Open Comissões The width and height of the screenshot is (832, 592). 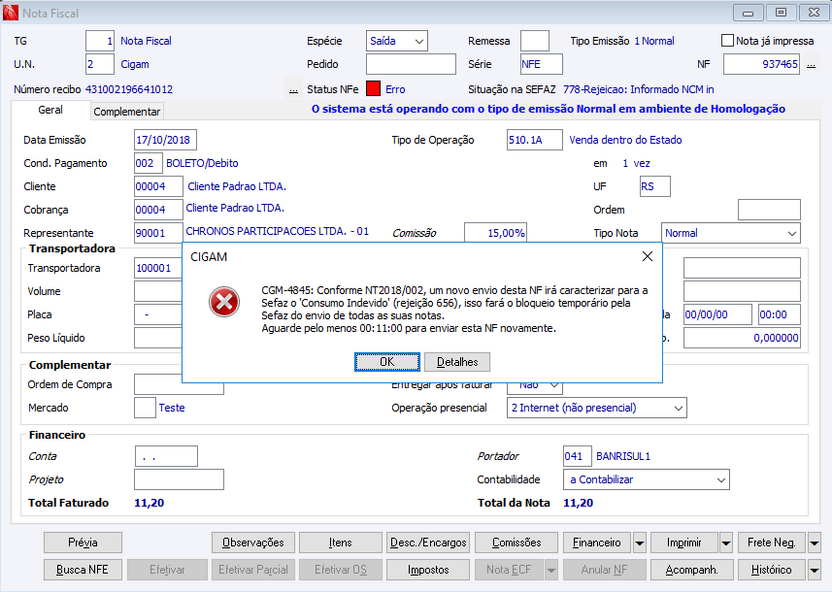coord(516,543)
